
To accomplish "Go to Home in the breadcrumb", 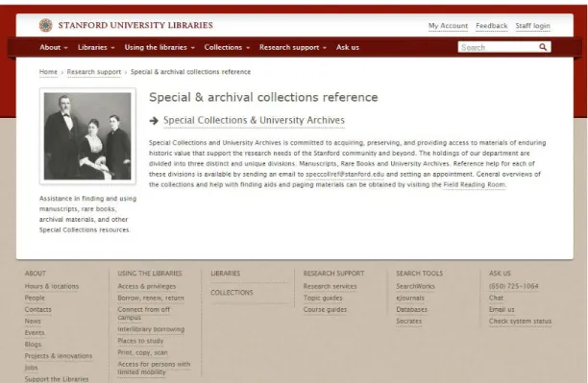I will point(48,72).
